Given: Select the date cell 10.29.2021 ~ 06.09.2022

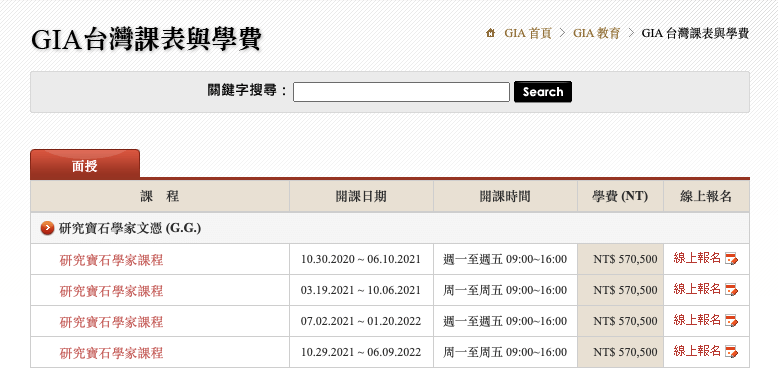Looking at the screenshot, I should [x=361, y=353].
